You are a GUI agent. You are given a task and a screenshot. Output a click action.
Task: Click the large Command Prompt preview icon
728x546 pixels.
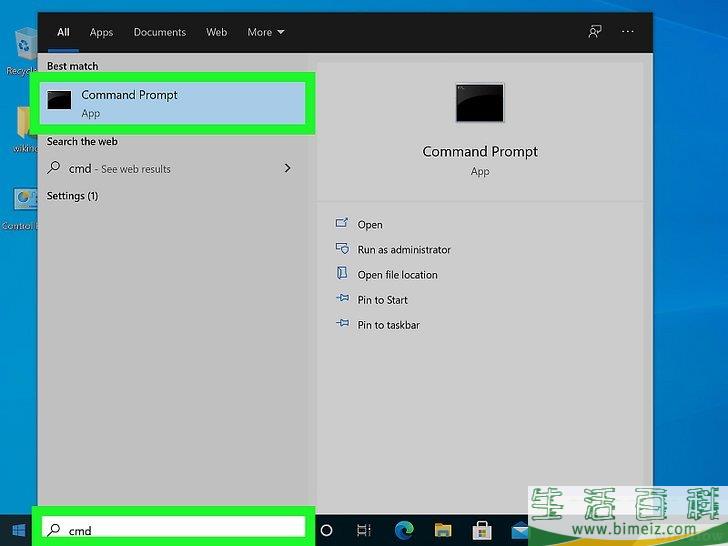480,103
